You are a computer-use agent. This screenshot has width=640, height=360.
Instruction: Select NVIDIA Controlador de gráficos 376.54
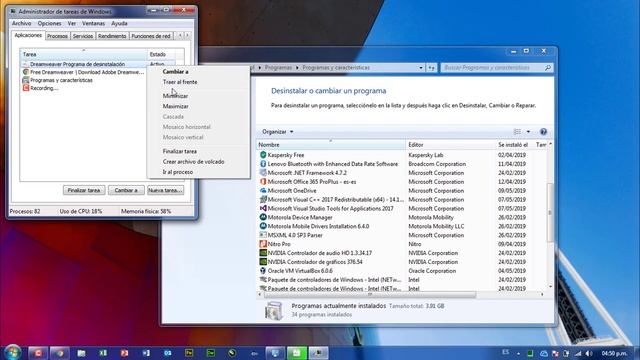402,262
